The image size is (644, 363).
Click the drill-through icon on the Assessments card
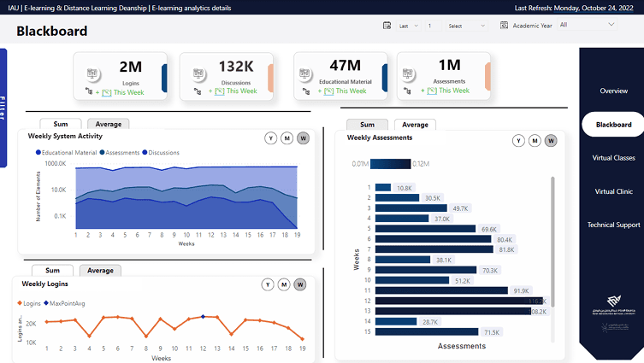click(407, 91)
